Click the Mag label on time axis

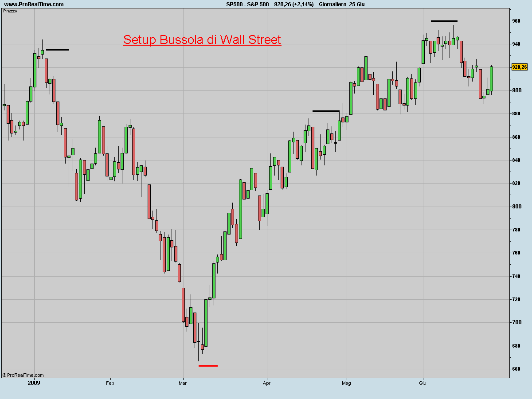(347, 383)
